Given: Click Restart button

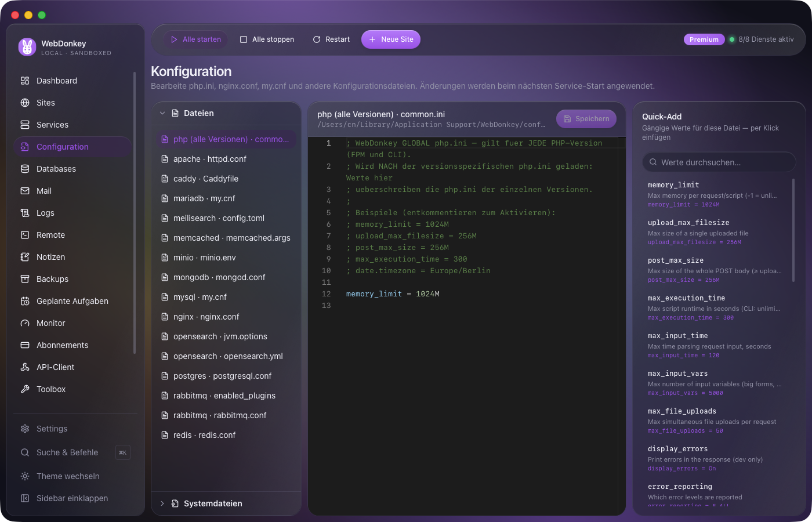Looking at the screenshot, I should click(x=331, y=39).
